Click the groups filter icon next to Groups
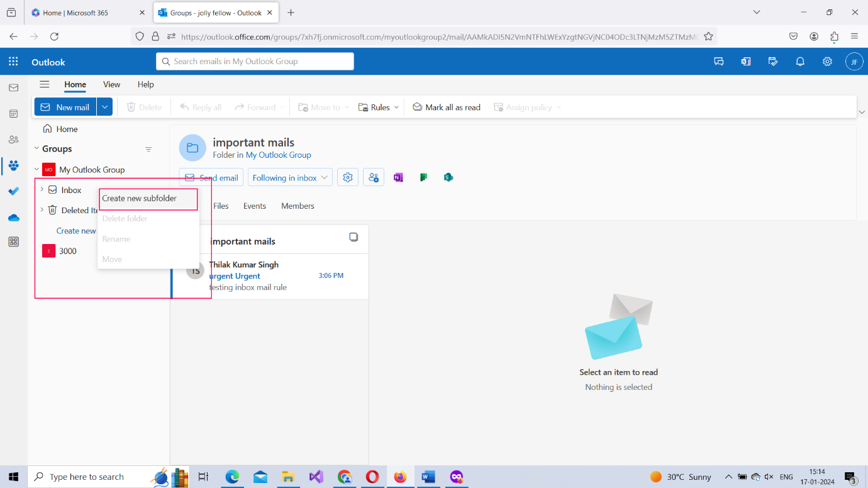The height and width of the screenshot is (488, 868). coord(148,149)
